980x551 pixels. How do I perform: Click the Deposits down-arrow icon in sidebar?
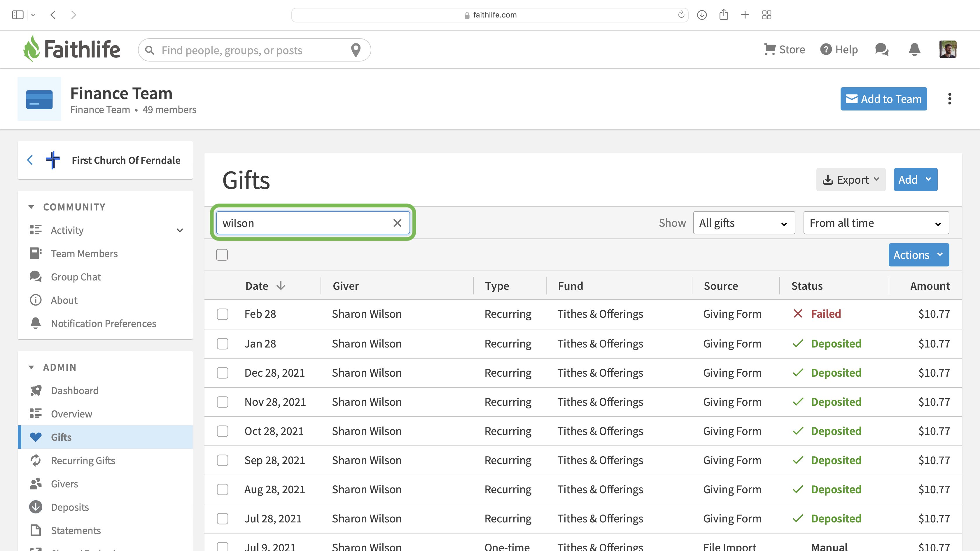[x=36, y=507]
